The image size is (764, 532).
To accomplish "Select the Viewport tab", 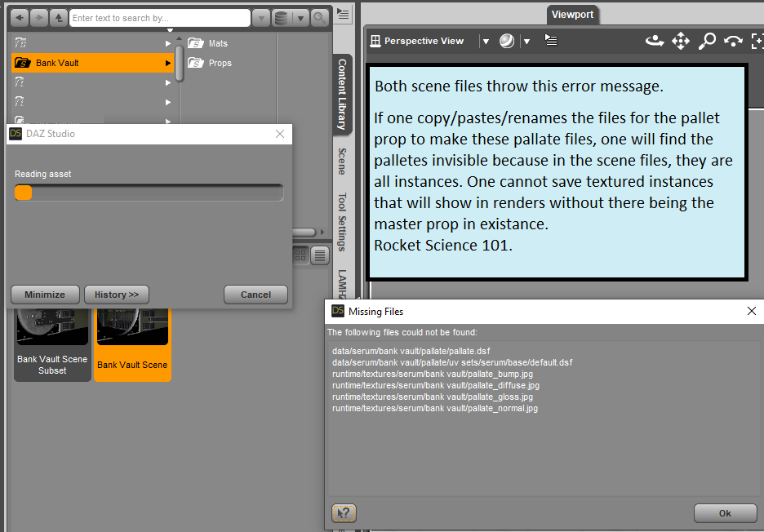I will (x=572, y=15).
